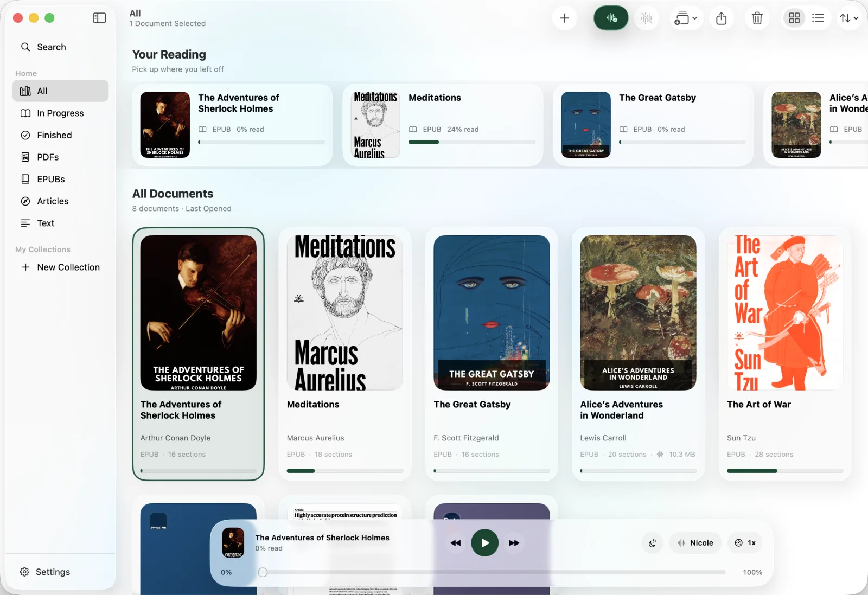Select the Meditations book cover
Screen dimensions: 868x595
344,312
